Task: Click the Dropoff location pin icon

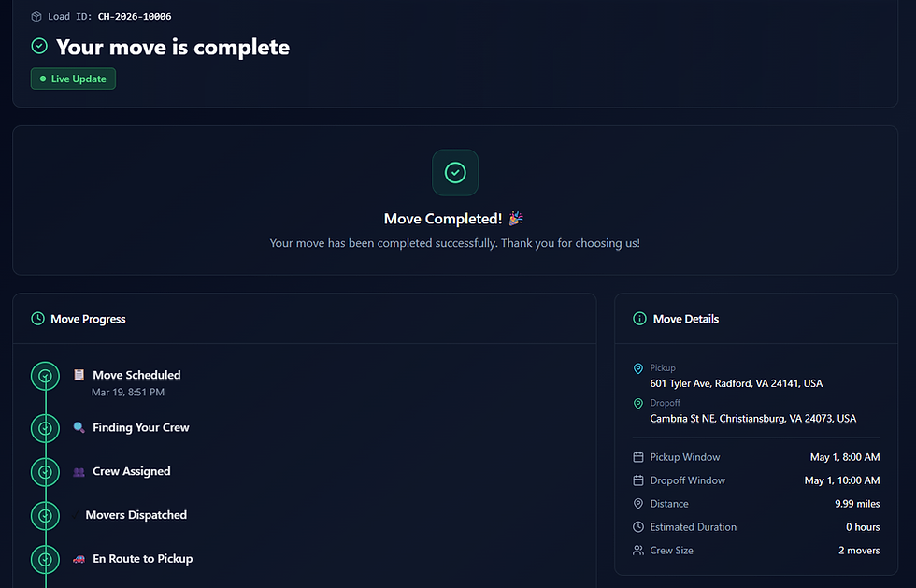Action: pyautogui.click(x=637, y=403)
